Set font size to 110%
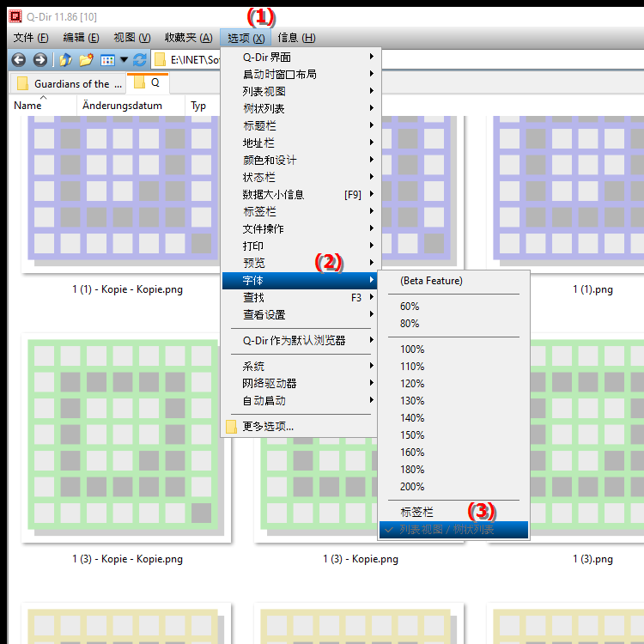644x644 pixels. coord(454,367)
